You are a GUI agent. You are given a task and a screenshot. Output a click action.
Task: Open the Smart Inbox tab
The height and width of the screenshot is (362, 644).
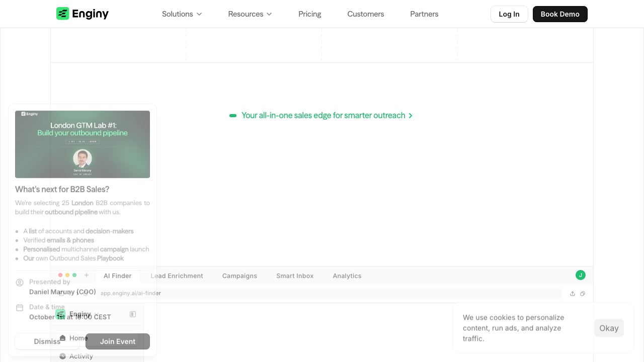point(295,276)
